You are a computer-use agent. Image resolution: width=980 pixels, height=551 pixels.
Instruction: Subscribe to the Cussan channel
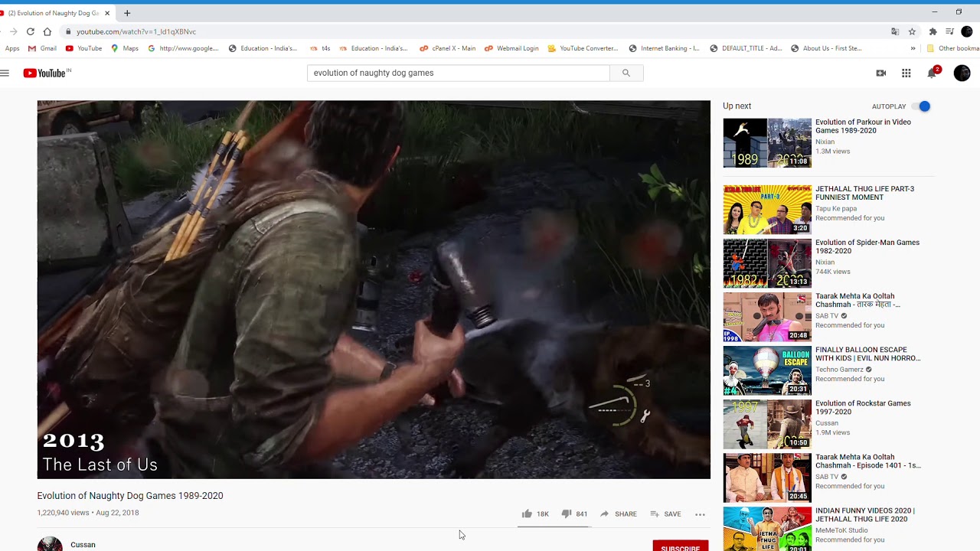[681, 546]
